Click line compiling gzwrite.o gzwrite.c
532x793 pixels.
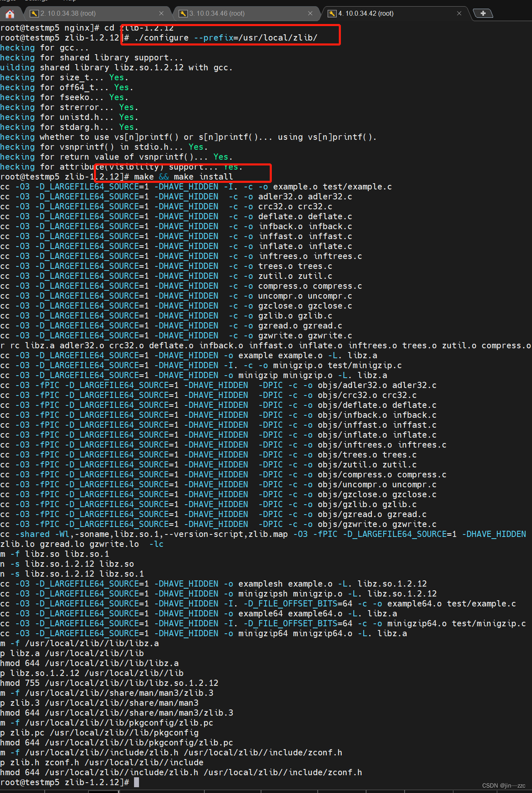176,335
